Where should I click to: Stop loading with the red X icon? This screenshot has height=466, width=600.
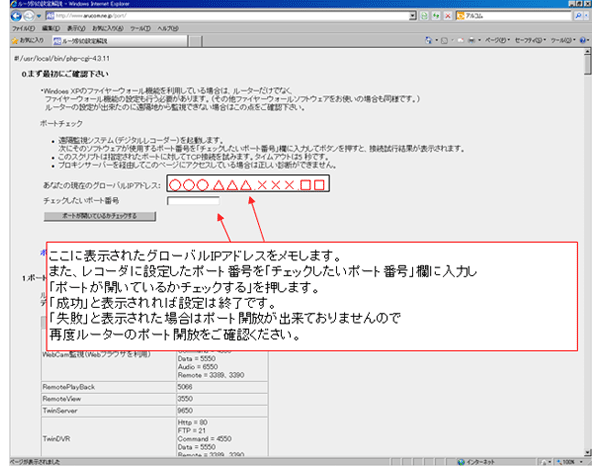[447, 16]
